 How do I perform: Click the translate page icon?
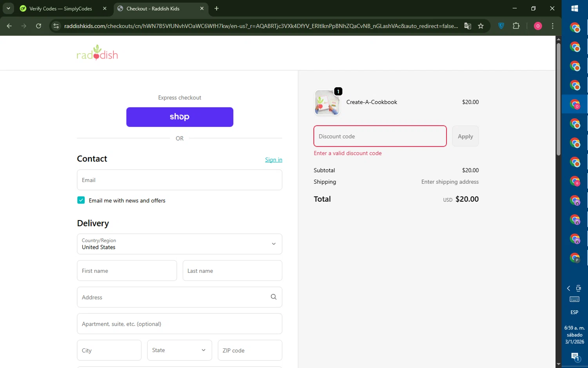point(468,26)
